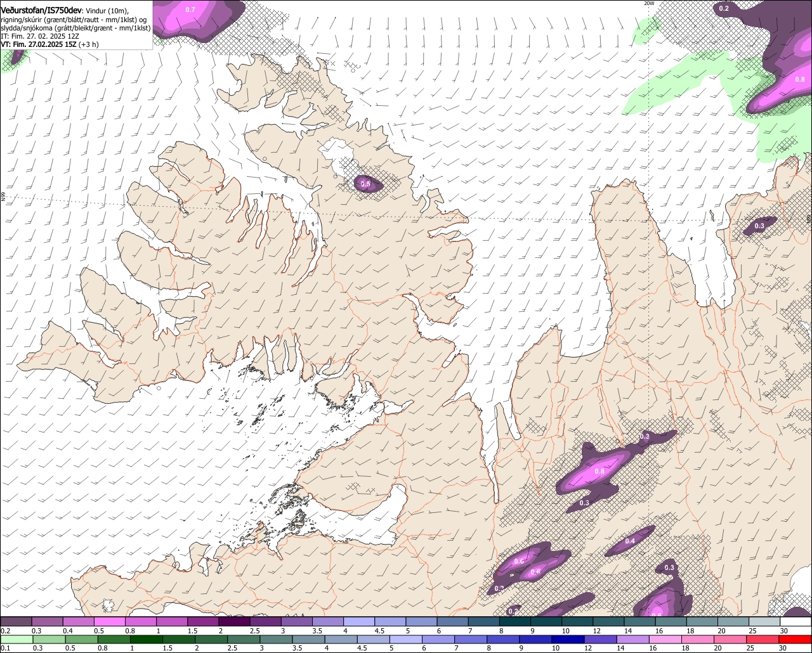Click the '0.7' snowfall label on the map
Viewport: 812px width, 653px height.
190,10
